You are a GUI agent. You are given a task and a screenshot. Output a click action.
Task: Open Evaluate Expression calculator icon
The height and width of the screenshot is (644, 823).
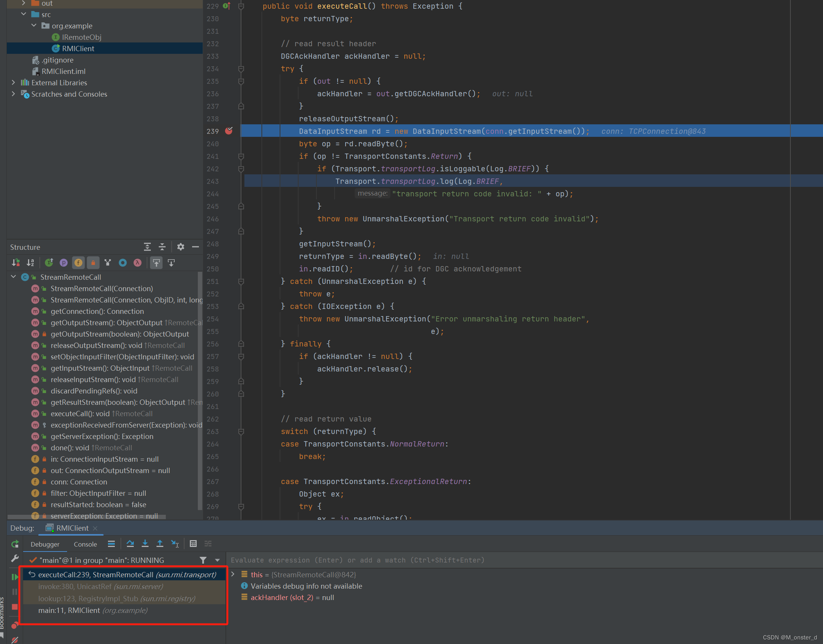(193, 544)
